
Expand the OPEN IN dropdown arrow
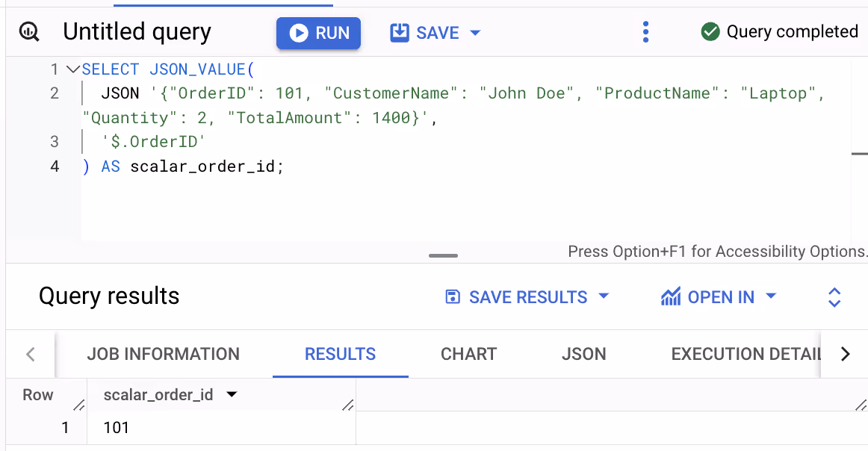click(x=771, y=296)
